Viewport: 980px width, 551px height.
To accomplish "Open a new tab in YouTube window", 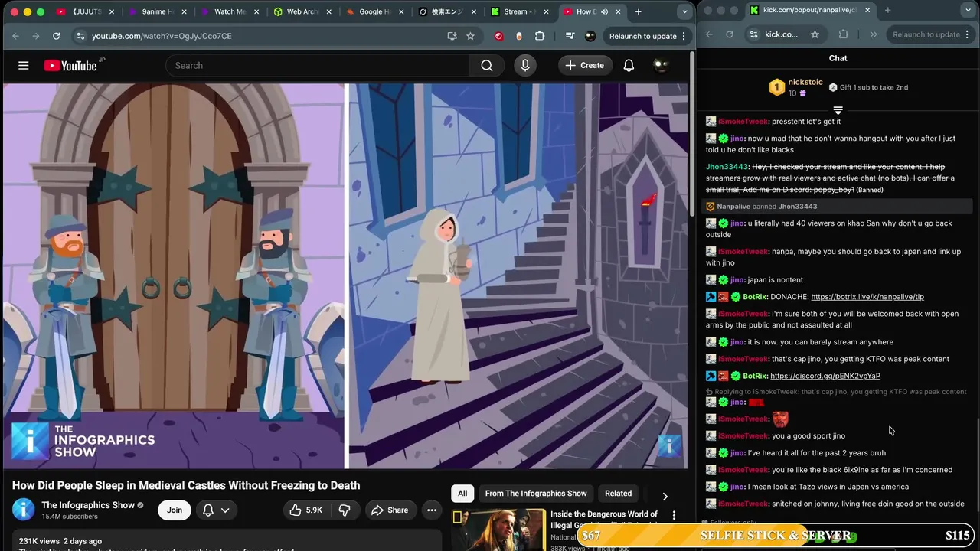I will [x=639, y=11].
